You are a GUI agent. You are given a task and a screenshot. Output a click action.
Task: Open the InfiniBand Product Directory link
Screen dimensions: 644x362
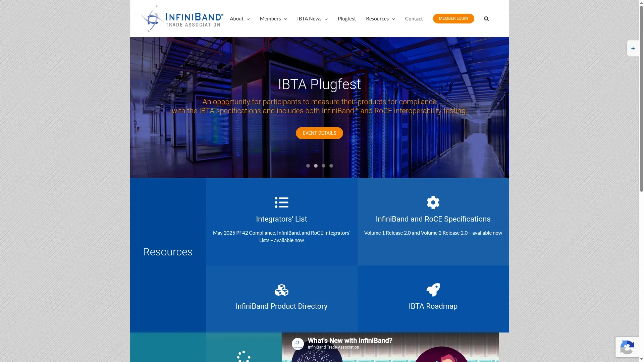[281, 306]
